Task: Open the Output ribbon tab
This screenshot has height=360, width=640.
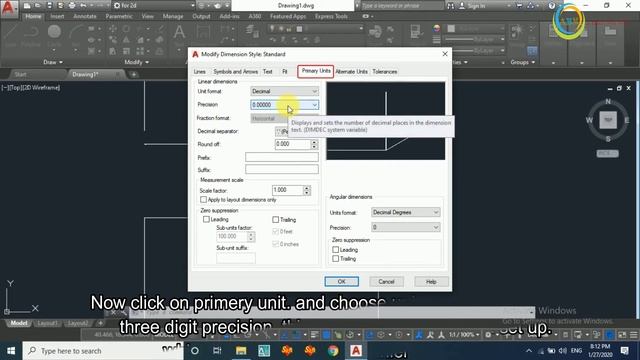Action: pos(201,17)
